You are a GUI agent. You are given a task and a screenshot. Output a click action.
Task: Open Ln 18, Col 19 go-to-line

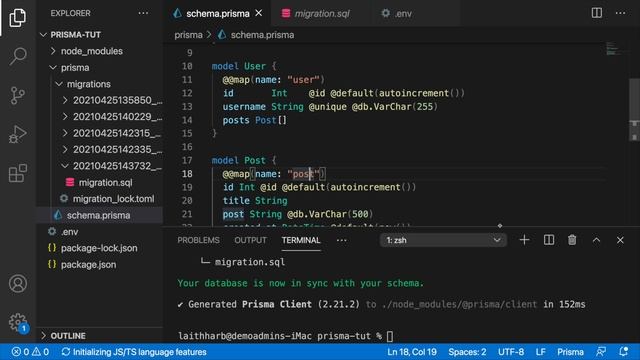[412, 352]
